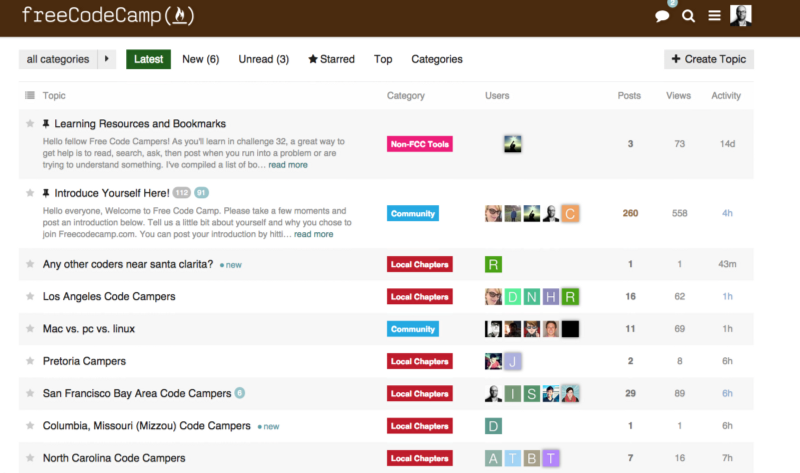
Task: Expand the arrow next to all categories
Action: pyautogui.click(x=107, y=59)
